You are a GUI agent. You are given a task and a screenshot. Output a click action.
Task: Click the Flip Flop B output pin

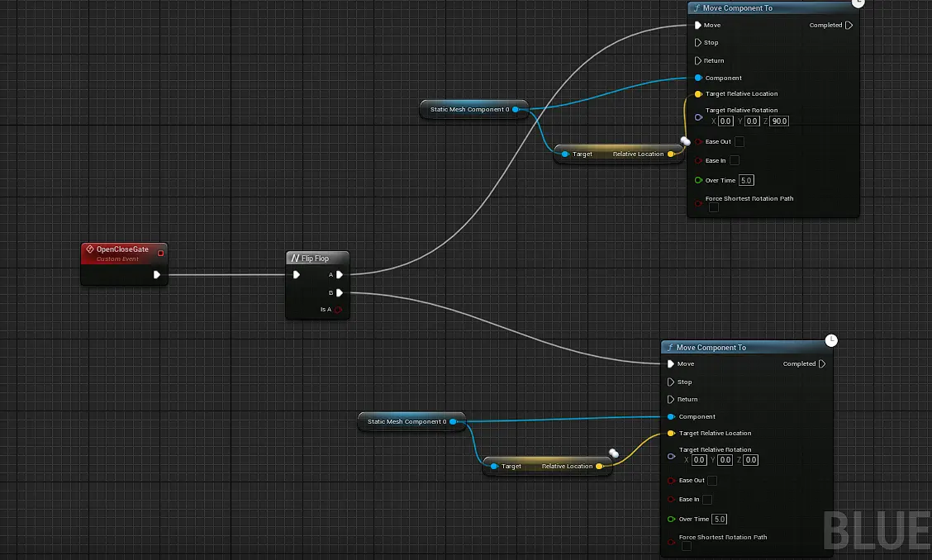click(x=340, y=292)
